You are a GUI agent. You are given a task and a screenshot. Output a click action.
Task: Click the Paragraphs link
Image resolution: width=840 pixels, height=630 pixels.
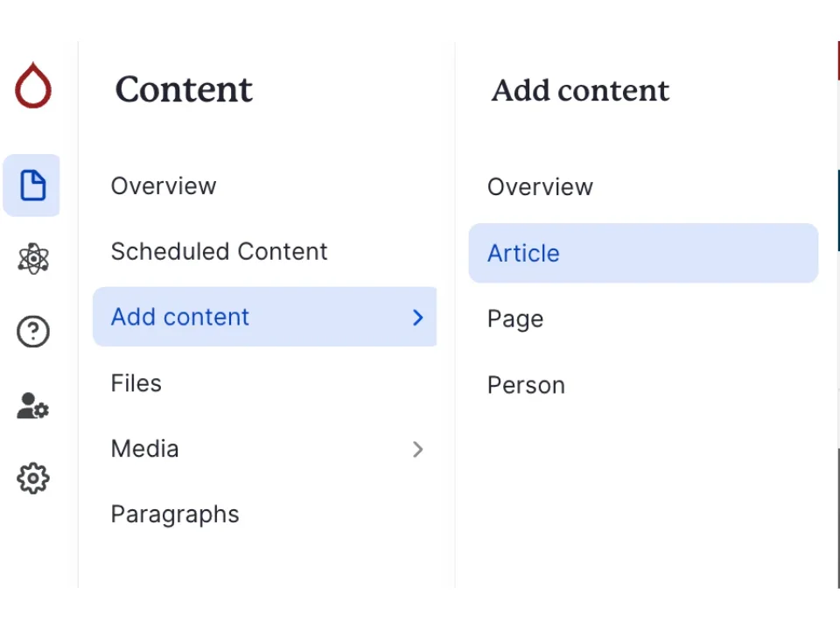[174, 514]
